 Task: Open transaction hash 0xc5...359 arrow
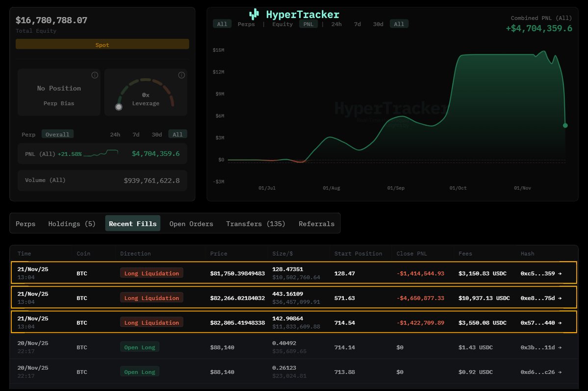pyautogui.click(x=560, y=273)
